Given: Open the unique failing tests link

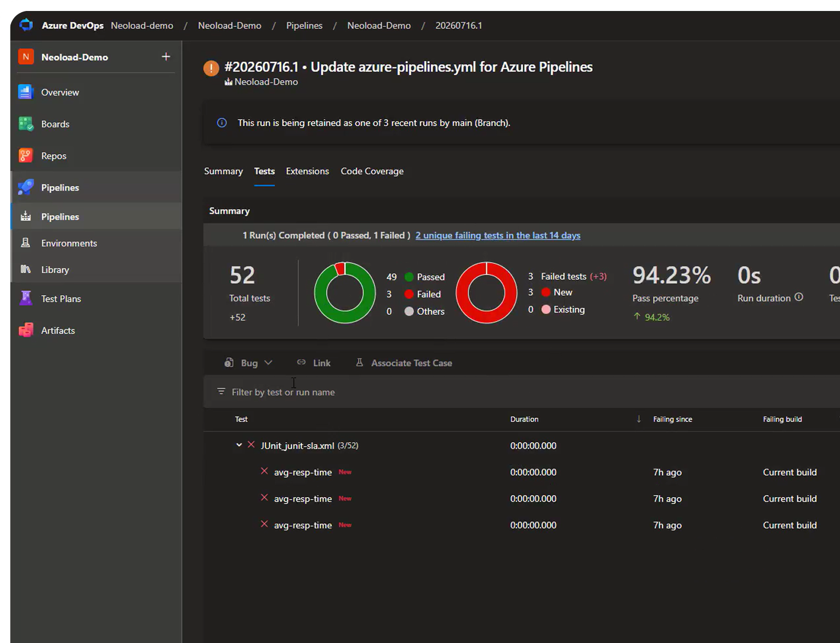Looking at the screenshot, I should pyautogui.click(x=498, y=235).
